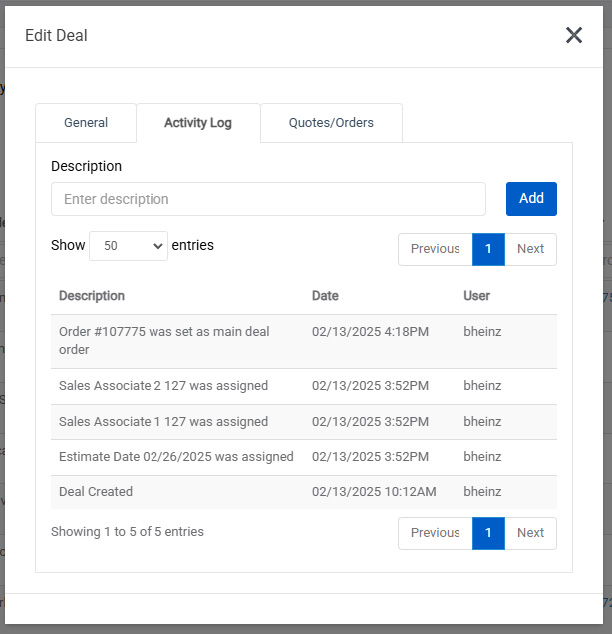Expand the Show entries dropdown
Image resolution: width=612 pixels, height=634 pixels.
coord(128,246)
